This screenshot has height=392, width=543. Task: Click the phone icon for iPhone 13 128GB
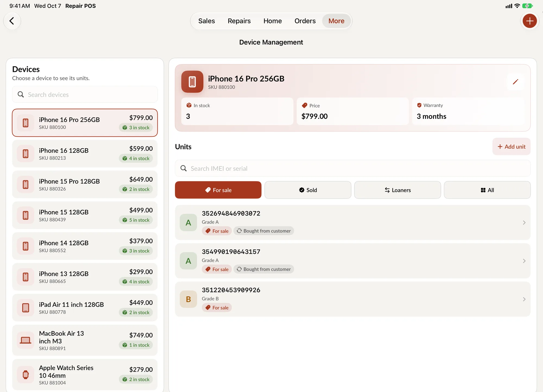tap(26, 277)
